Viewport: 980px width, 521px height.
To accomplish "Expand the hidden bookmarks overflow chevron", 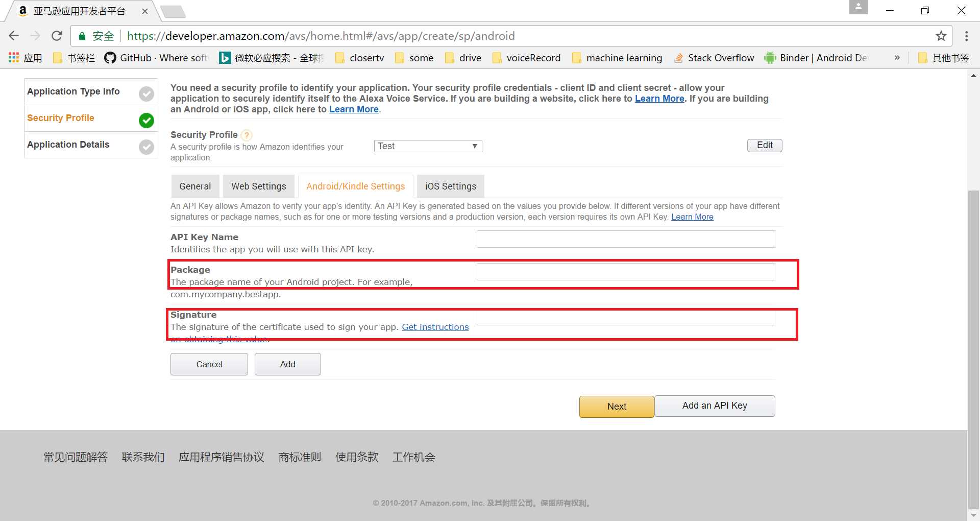I will click(x=897, y=58).
